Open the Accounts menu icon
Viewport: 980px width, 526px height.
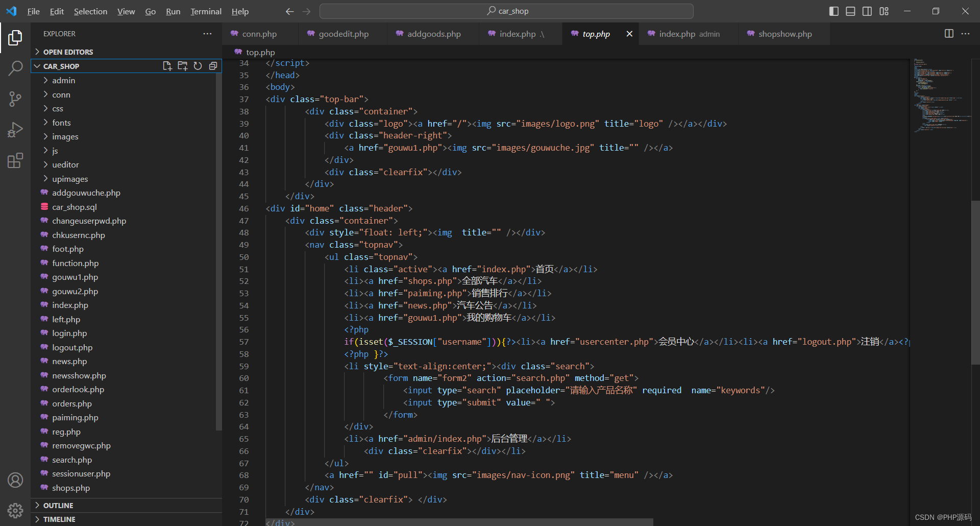point(15,480)
